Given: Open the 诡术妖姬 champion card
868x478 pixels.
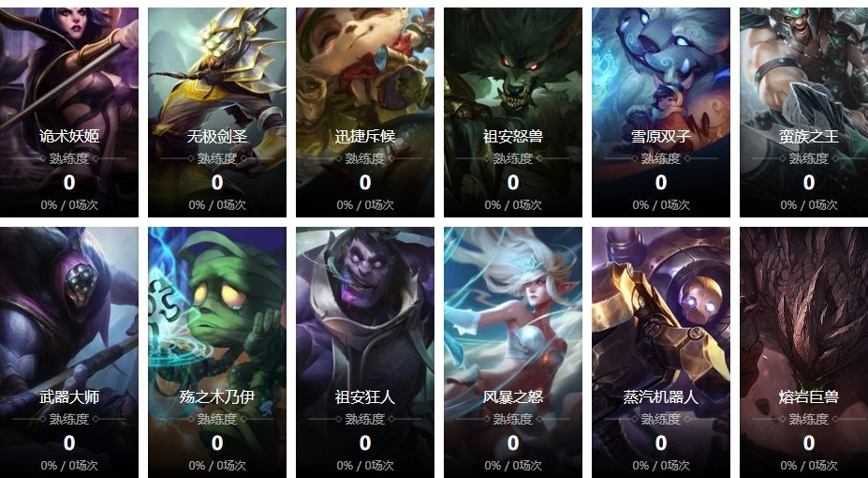Looking at the screenshot, I should [69, 112].
